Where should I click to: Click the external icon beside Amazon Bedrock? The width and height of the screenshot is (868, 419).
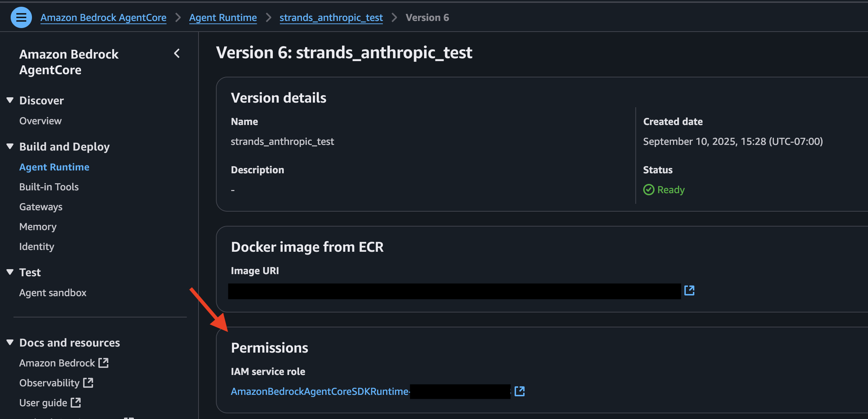coord(103,363)
